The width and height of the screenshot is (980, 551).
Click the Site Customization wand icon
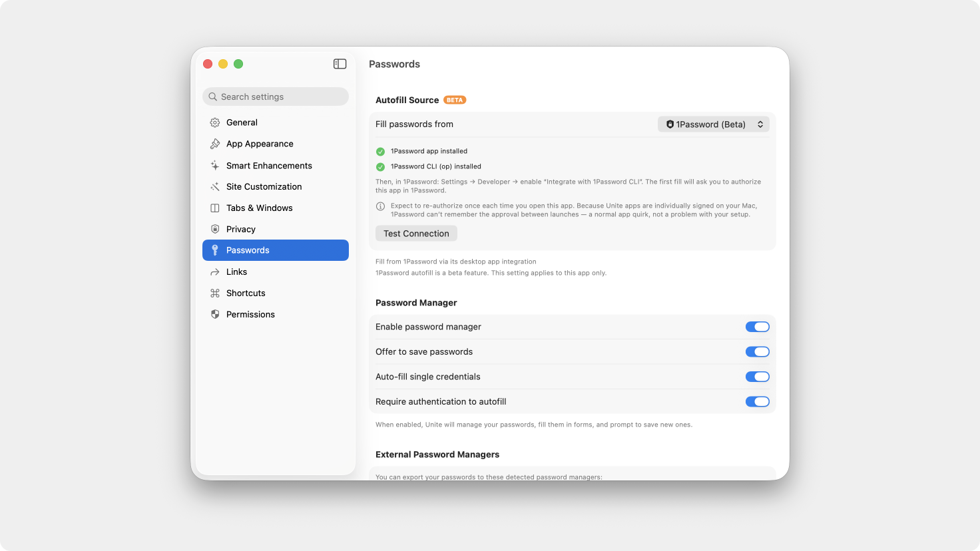click(x=215, y=187)
